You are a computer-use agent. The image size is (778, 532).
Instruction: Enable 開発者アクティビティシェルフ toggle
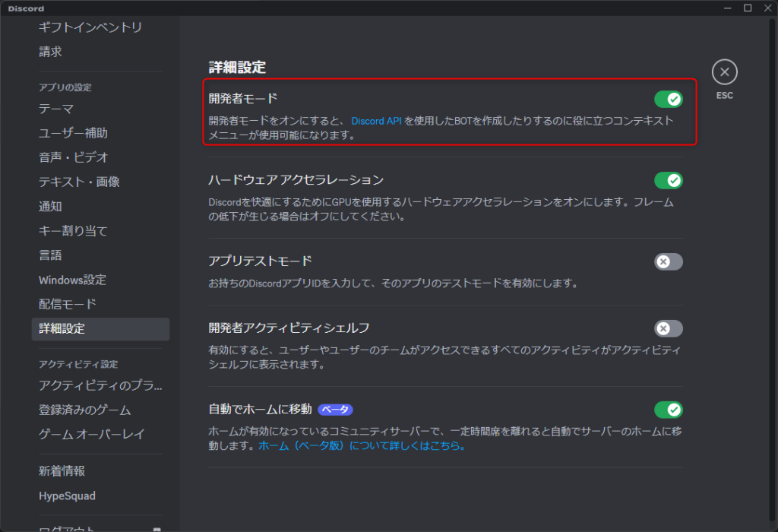668,328
